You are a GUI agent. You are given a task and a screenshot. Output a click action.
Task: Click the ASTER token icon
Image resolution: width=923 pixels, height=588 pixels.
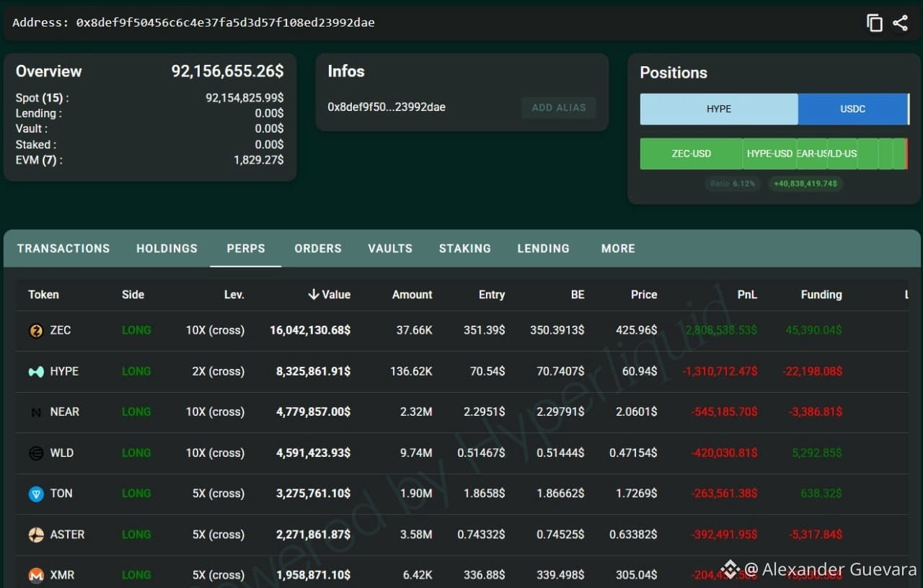[36, 535]
